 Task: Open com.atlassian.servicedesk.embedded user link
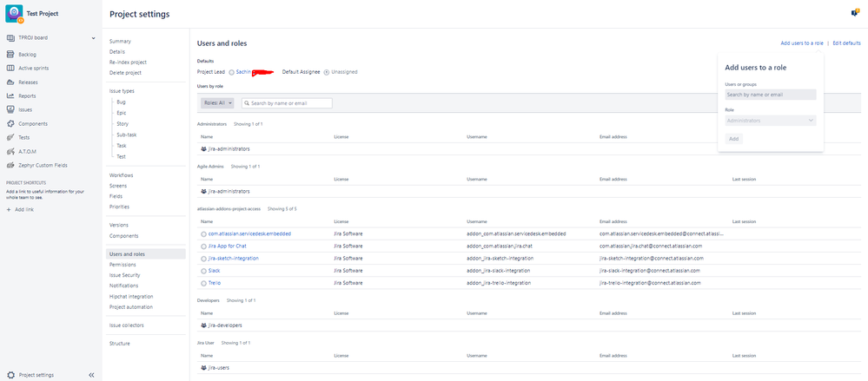pyautogui.click(x=249, y=234)
